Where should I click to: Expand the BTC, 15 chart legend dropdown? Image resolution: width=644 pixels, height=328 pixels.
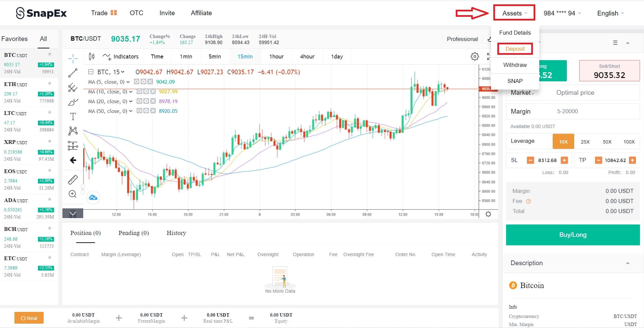click(x=123, y=72)
